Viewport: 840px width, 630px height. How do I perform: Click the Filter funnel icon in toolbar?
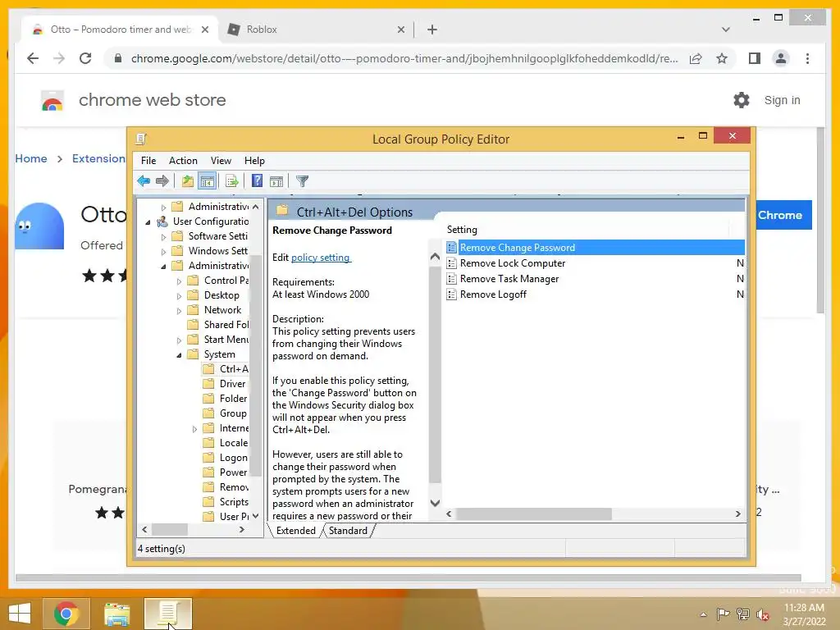[302, 181]
